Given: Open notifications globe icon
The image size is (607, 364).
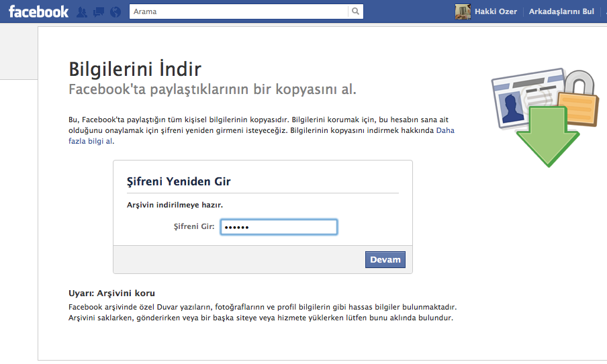Looking at the screenshot, I should pos(115,12).
